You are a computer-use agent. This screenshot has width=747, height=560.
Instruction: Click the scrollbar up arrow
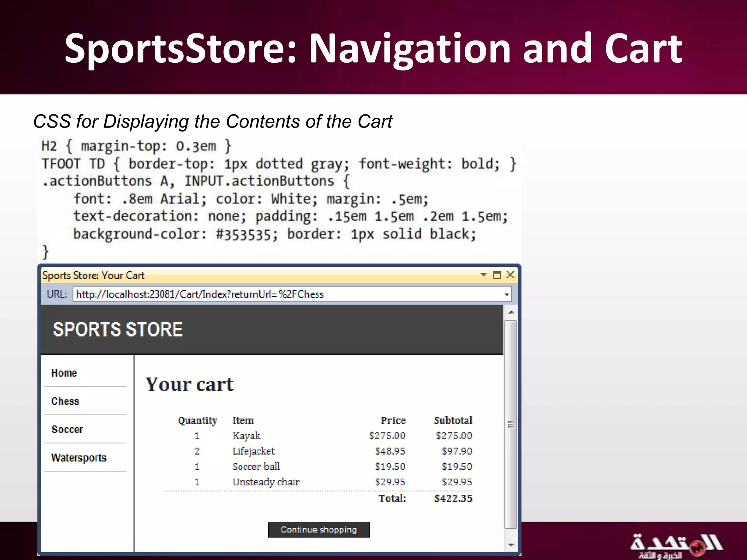click(511, 312)
